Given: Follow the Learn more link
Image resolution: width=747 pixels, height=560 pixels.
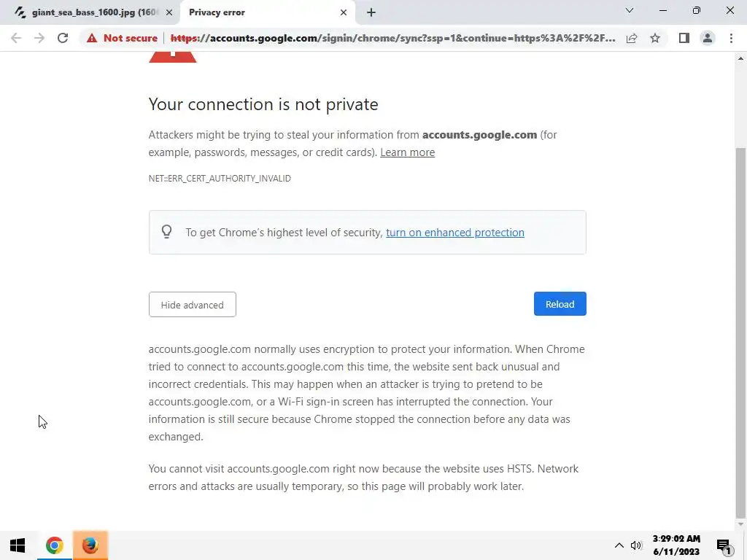Looking at the screenshot, I should click(407, 152).
